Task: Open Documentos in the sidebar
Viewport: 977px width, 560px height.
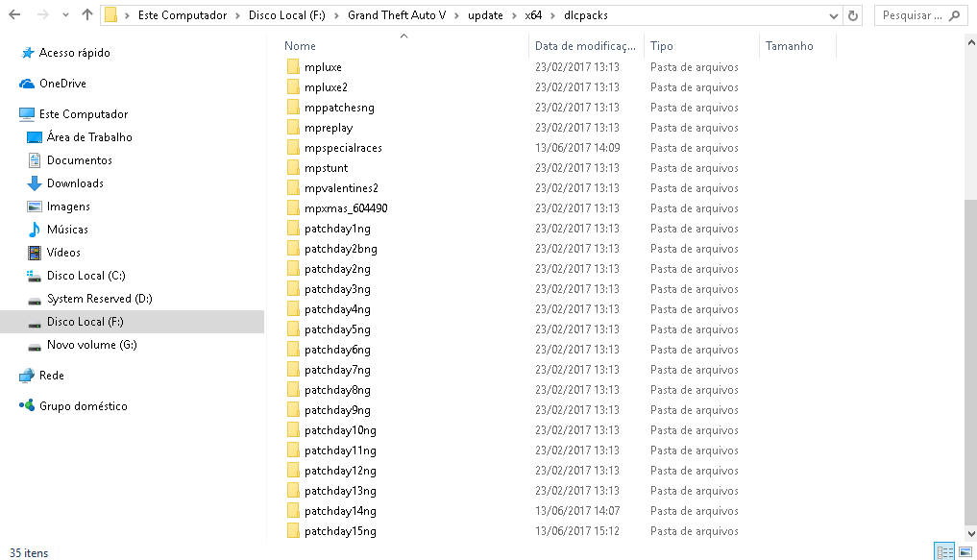Action: 79,160
